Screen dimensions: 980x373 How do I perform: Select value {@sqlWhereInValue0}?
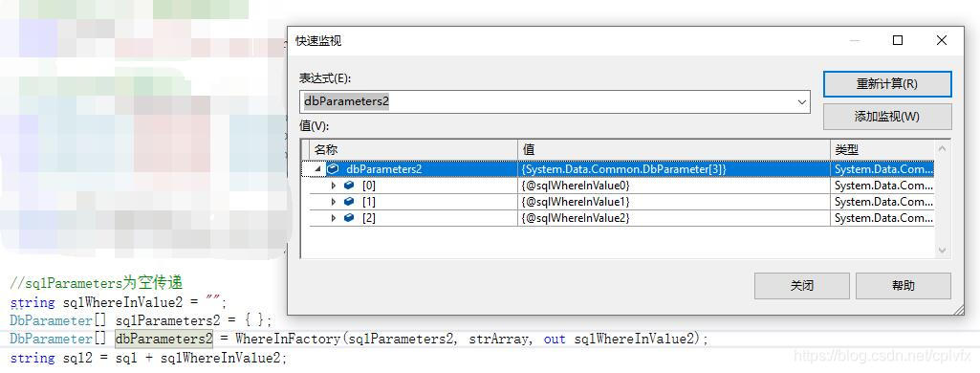(576, 186)
